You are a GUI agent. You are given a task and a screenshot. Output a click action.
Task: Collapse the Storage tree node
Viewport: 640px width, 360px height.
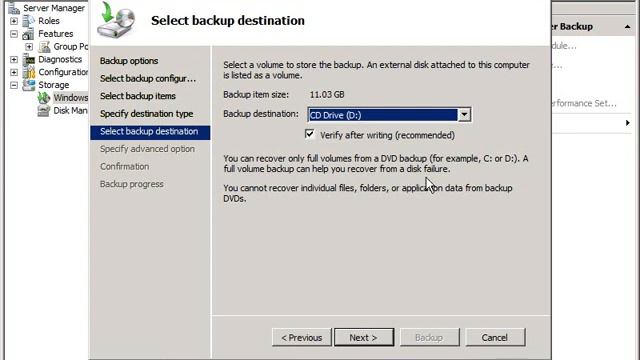(x=14, y=85)
